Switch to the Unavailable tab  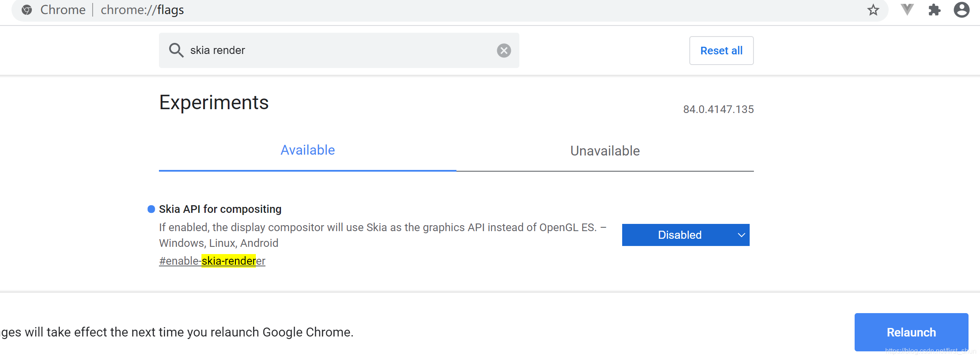(x=605, y=151)
